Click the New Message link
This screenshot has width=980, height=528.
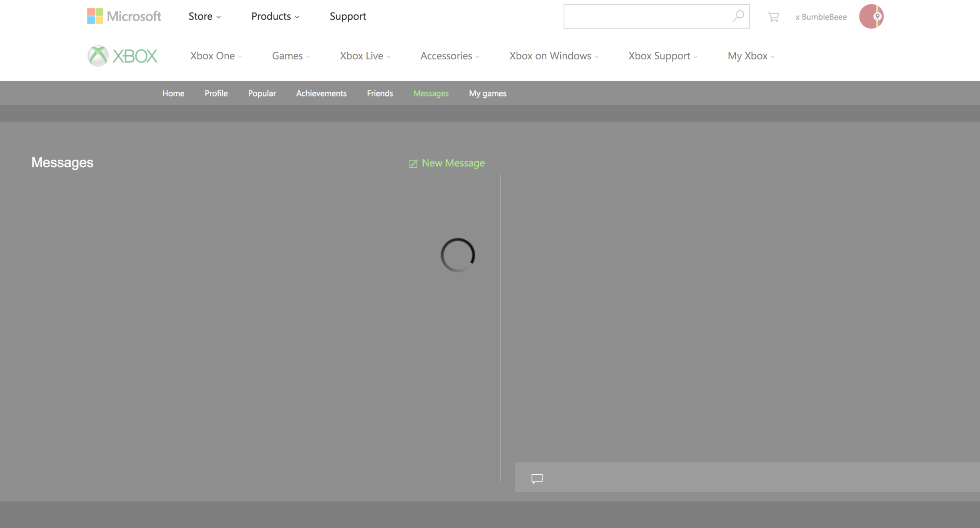pyautogui.click(x=447, y=163)
